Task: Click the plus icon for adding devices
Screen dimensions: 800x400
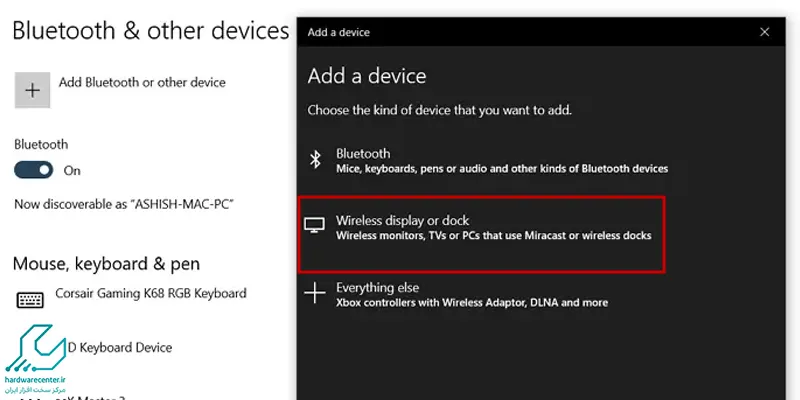Action: 33,90
